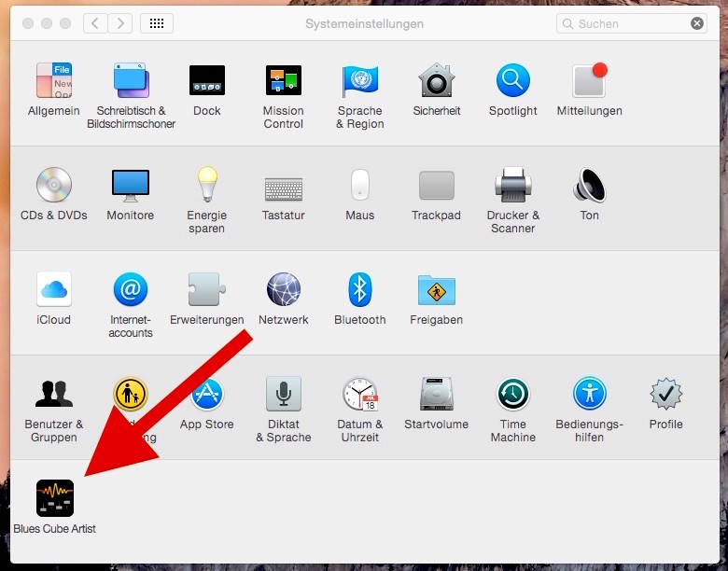
Task: Open the Erweiterungen pane
Action: pos(207,289)
